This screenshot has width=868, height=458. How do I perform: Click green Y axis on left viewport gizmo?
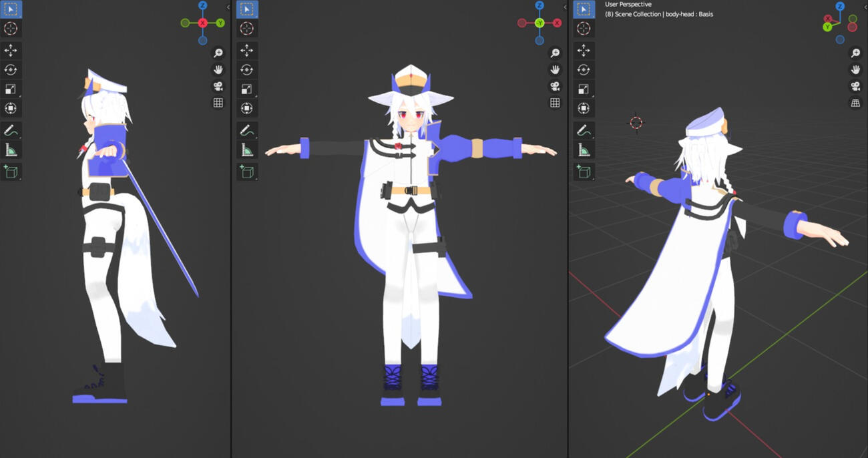point(220,23)
